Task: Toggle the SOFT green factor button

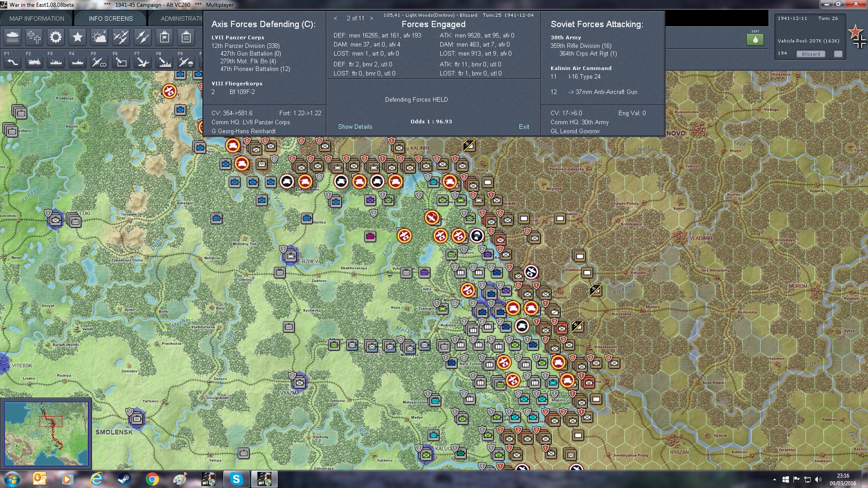Action: pos(755,39)
